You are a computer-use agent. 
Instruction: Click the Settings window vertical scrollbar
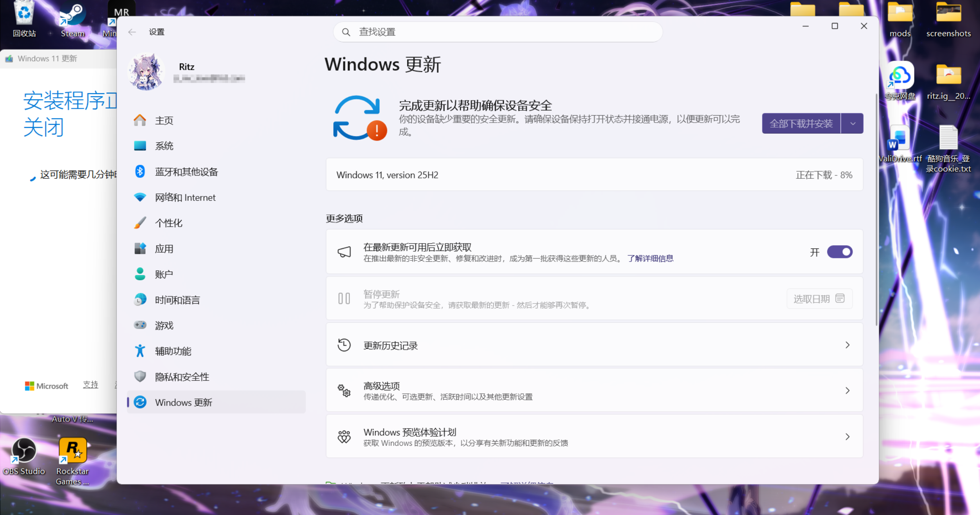point(876,209)
